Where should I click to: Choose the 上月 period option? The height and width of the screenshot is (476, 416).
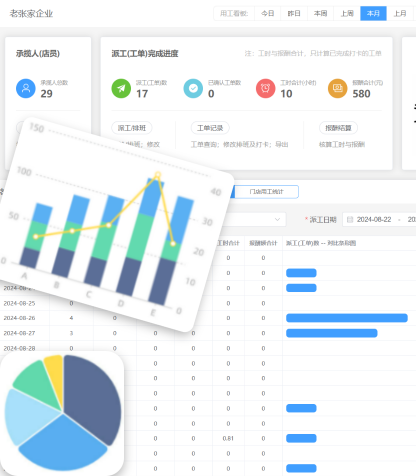400,13
